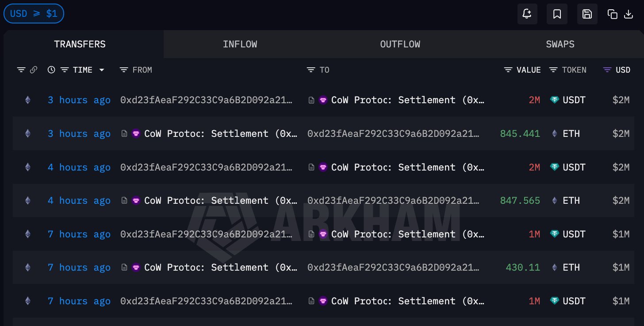Click the copy icon
The image size is (644, 326).
pos(612,14)
